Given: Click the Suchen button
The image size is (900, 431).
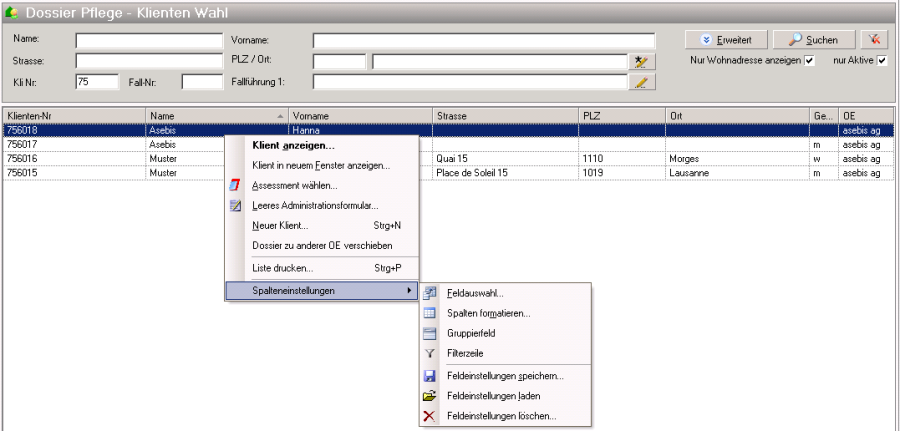Looking at the screenshot, I should click(x=814, y=40).
